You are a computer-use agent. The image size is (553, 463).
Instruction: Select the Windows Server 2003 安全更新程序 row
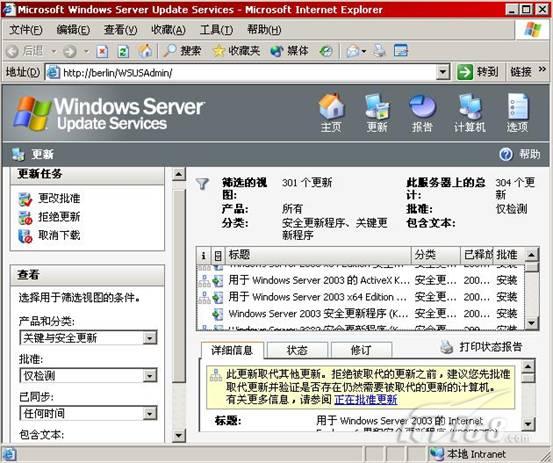[360, 314]
